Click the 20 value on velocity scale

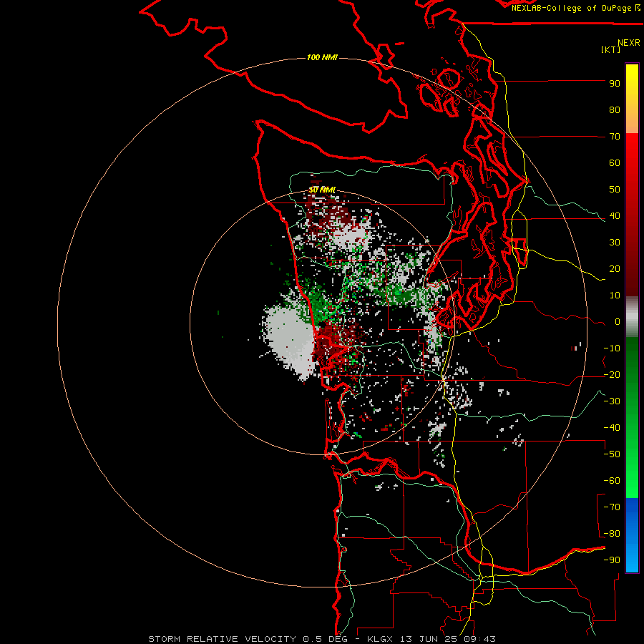pyautogui.click(x=615, y=269)
